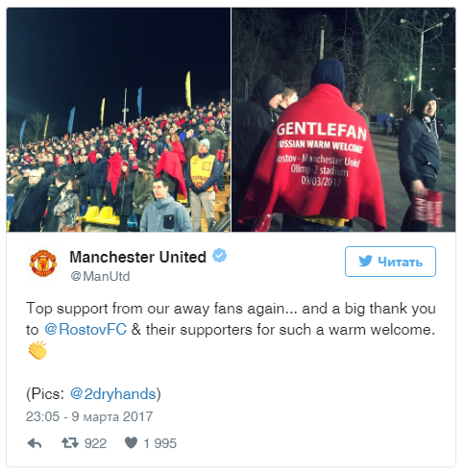464x476 pixels.
Task: Click the Manchester United crest avatar
Action: click(x=43, y=263)
